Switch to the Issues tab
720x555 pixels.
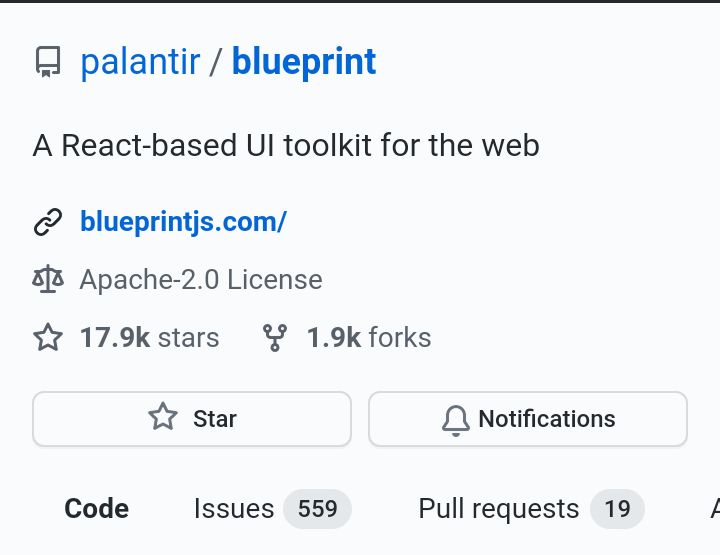coord(234,509)
